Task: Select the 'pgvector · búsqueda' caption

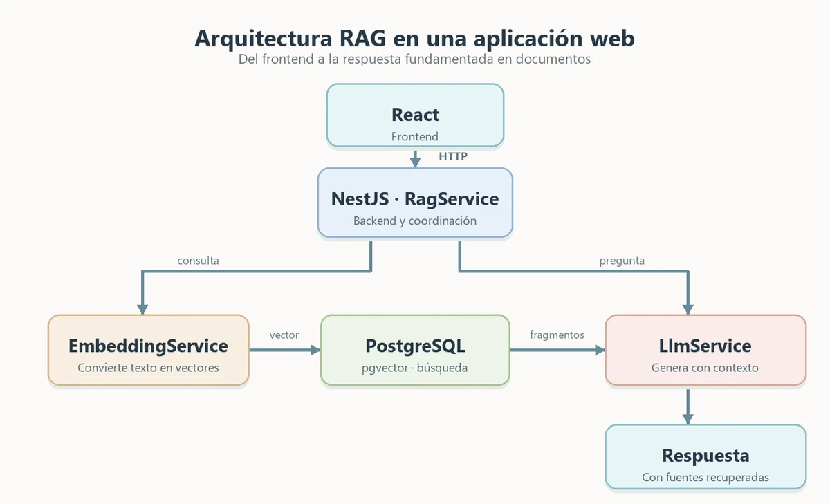Action: [x=415, y=368]
